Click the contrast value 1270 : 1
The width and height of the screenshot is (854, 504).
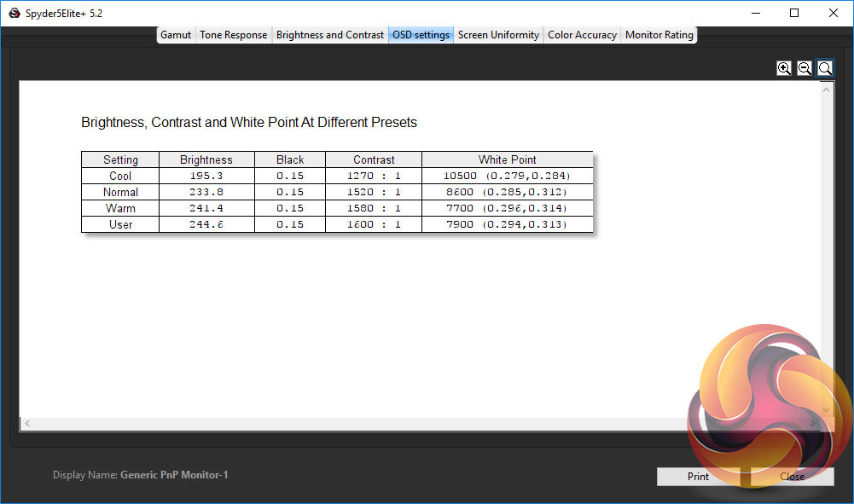(x=374, y=176)
